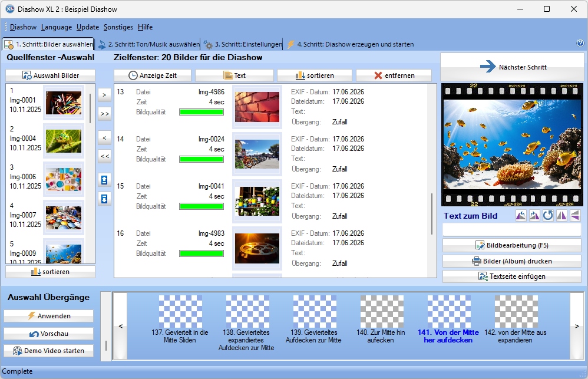Switch to 3. Schritt: Einstellungen tab
This screenshot has width=588, height=379.
(243, 44)
